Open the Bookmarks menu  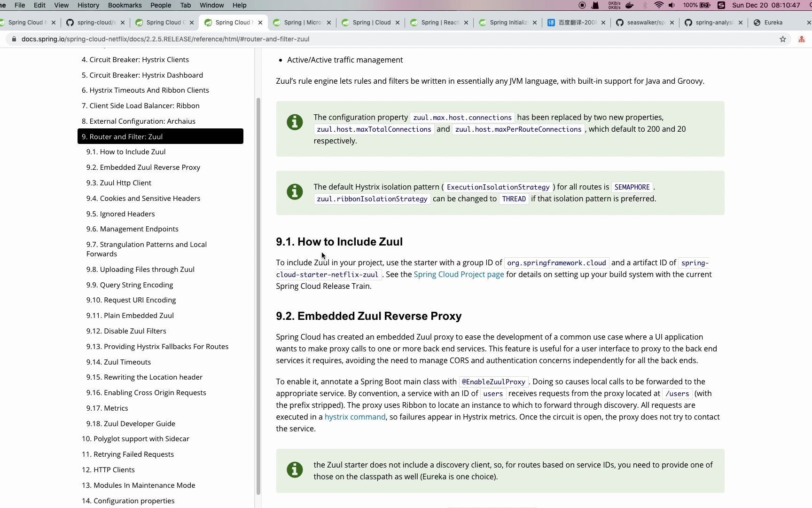125,5
